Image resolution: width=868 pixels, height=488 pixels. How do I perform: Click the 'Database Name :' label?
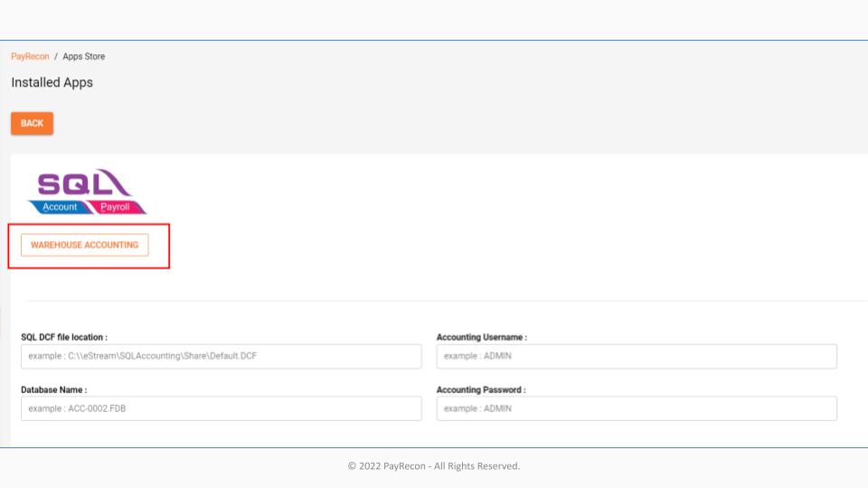tap(53, 389)
